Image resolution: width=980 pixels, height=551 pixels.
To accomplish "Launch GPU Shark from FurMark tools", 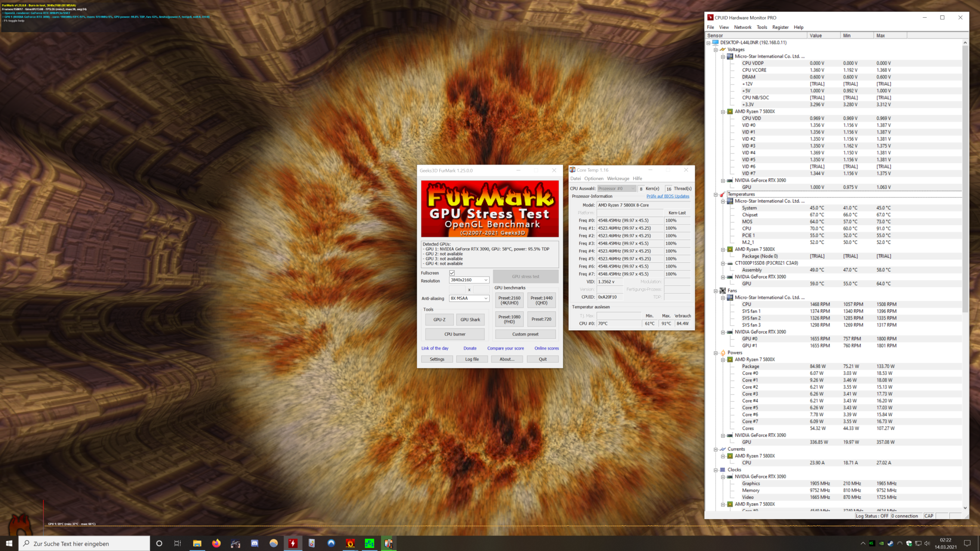I will point(470,320).
